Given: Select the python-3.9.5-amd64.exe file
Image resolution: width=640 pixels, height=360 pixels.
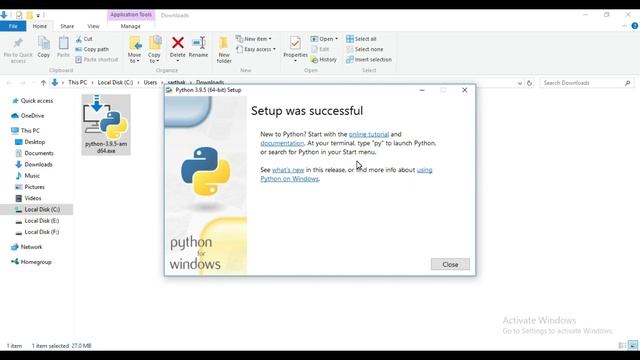Looking at the screenshot, I should point(106,125).
